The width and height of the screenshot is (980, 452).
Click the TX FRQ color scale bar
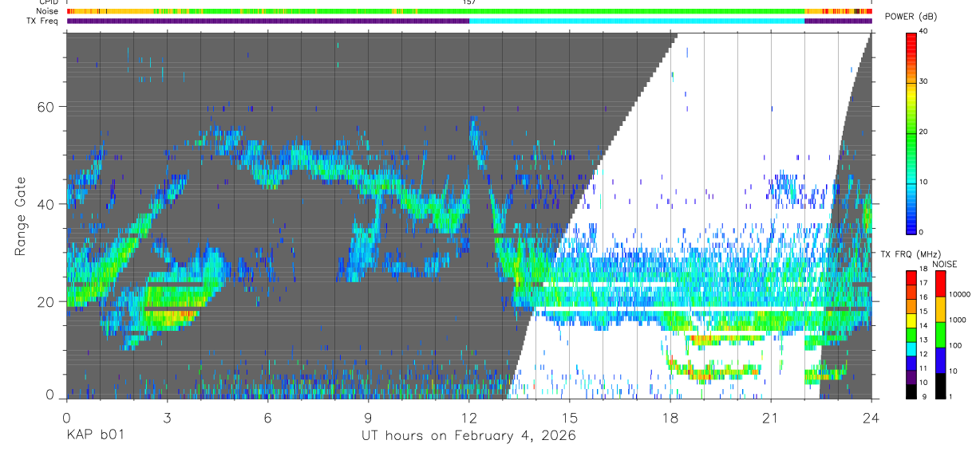click(911, 333)
